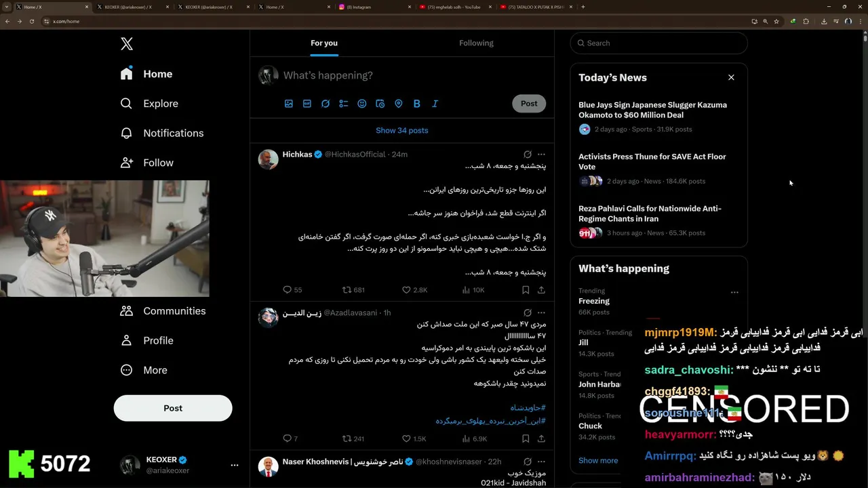Click Grok icon on Hichkas post

click(x=528, y=155)
